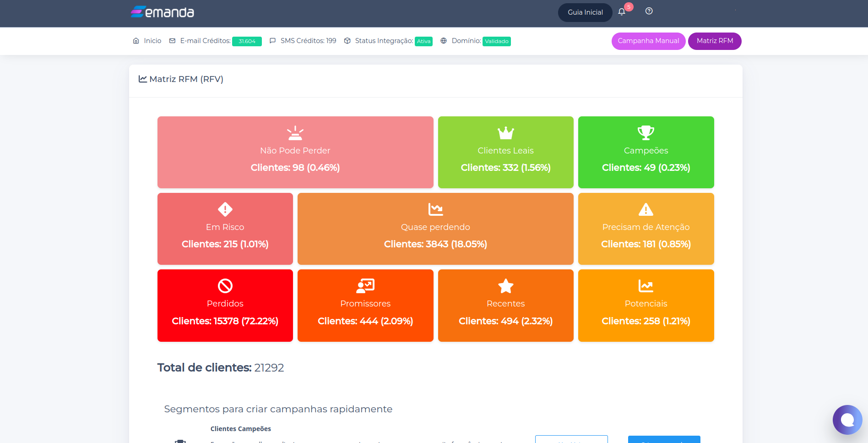The width and height of the screenshot is (868, 443).
Task: Click the Inicio home icon
Action: 136,41
